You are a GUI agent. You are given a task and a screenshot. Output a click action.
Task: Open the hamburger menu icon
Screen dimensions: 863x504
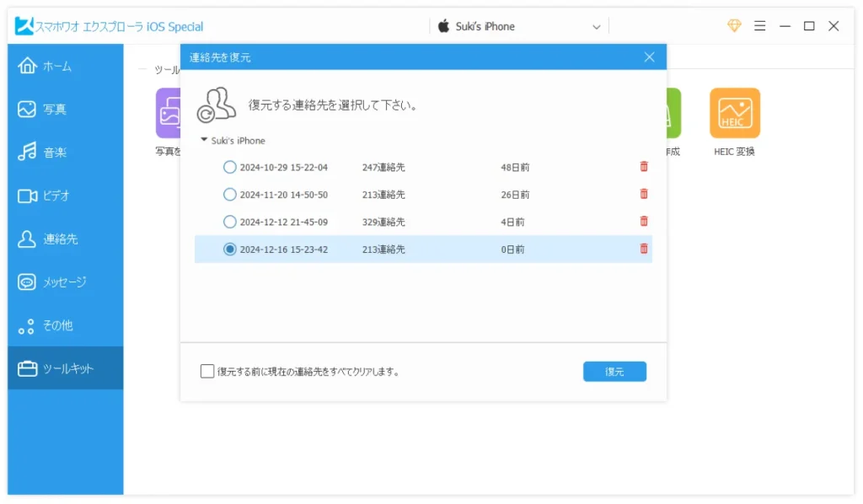(x=760, y=26)
